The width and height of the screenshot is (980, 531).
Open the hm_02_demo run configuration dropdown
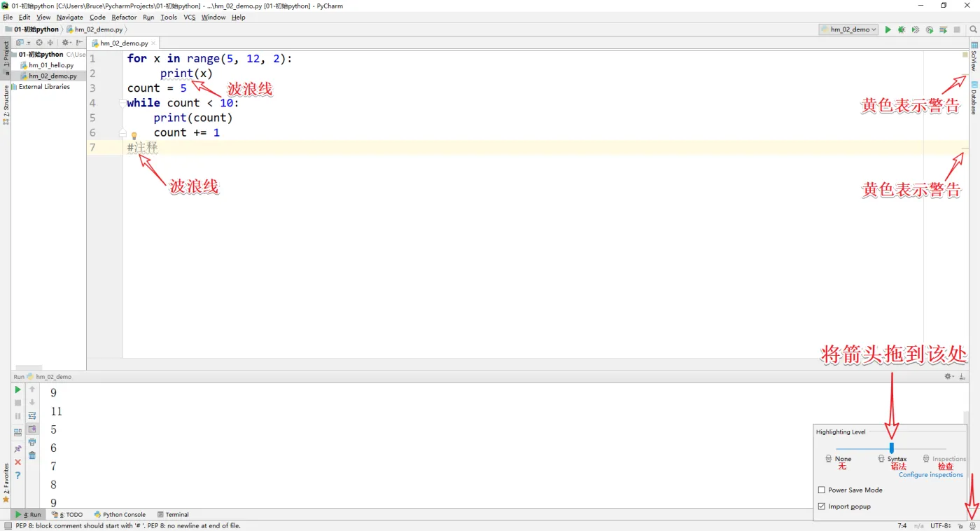point(849,29)
